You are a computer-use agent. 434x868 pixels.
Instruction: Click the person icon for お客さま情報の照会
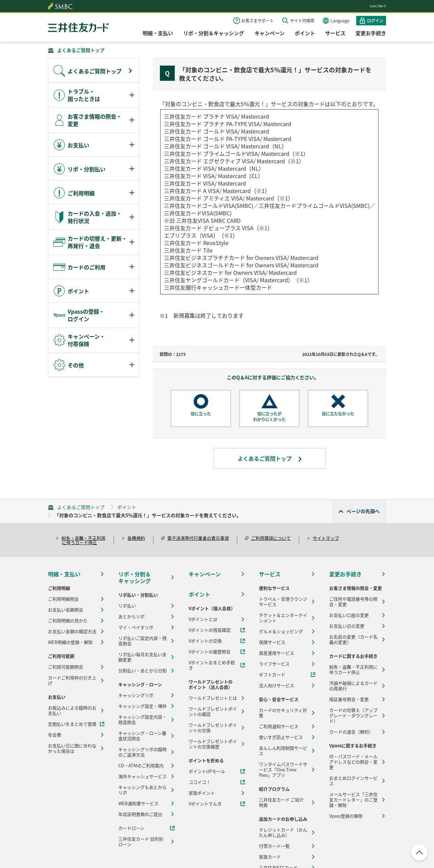coord(59,120)
